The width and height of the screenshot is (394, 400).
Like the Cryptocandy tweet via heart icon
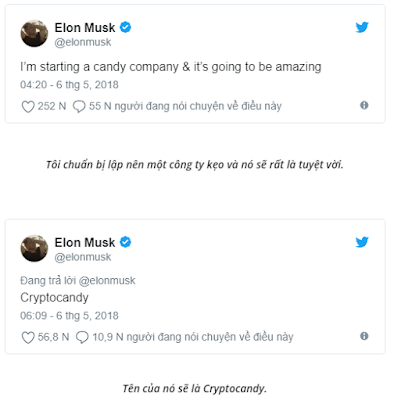(28, 337)
